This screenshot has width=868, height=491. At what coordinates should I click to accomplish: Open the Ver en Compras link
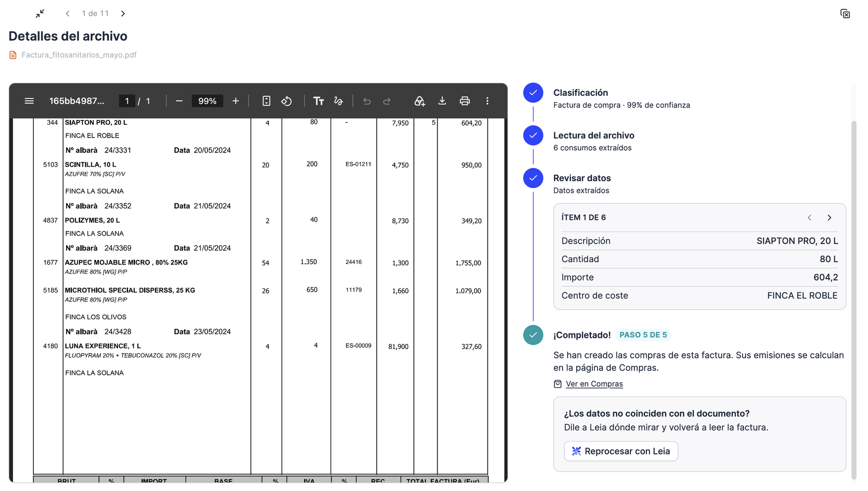(x=594, y=384)
